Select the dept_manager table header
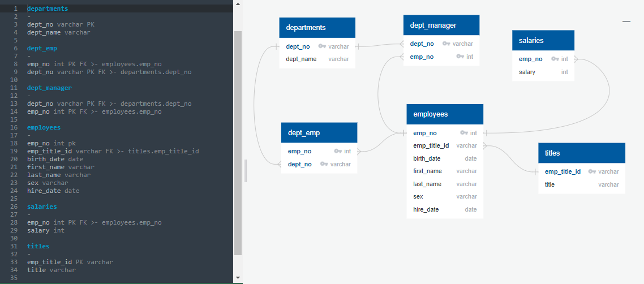The image size is (644, 284). [441, 25]
